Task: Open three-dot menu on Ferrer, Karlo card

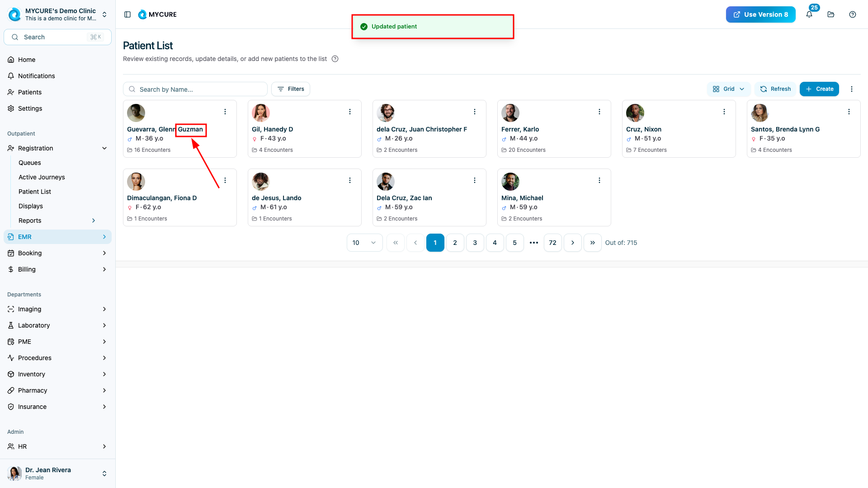Action: pyautogui.click(x=599, y=112)
